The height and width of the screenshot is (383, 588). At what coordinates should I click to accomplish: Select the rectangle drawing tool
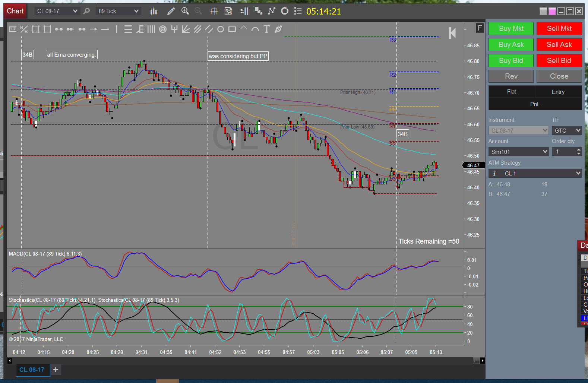coord(232,29)
